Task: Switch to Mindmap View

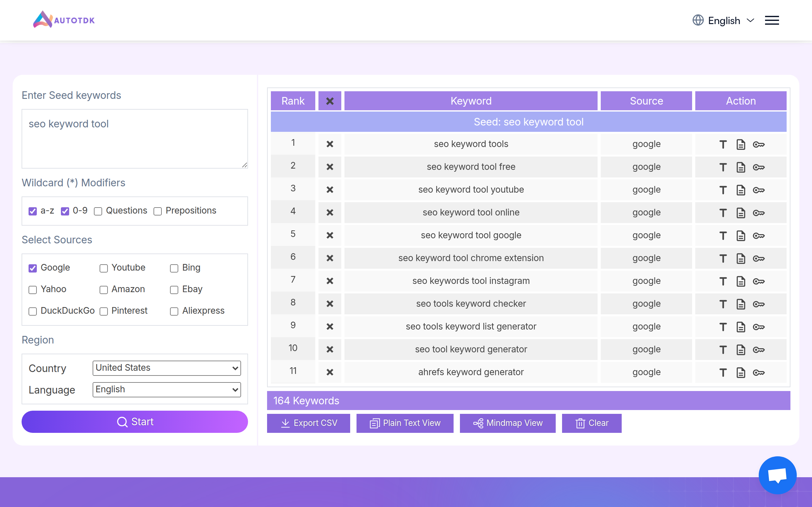Action: [507, 423]
